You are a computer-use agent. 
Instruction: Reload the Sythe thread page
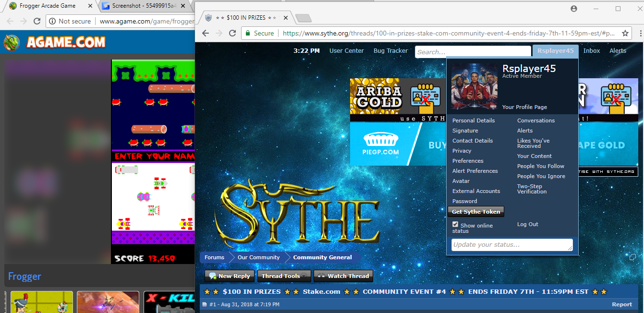(232, 33)
